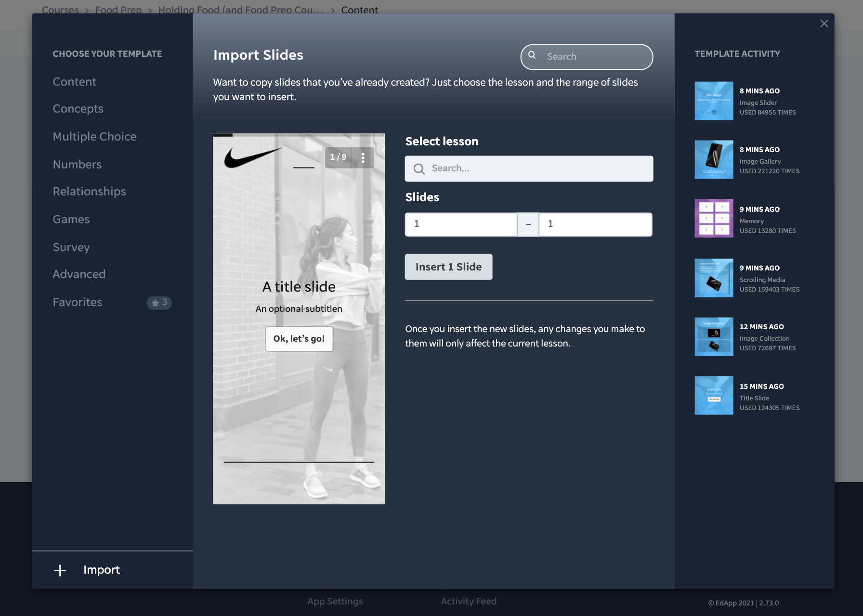Click the dash between slide range fields
Image resolution: width=863 pixels, height=616 pixels.
click(528, 224)
